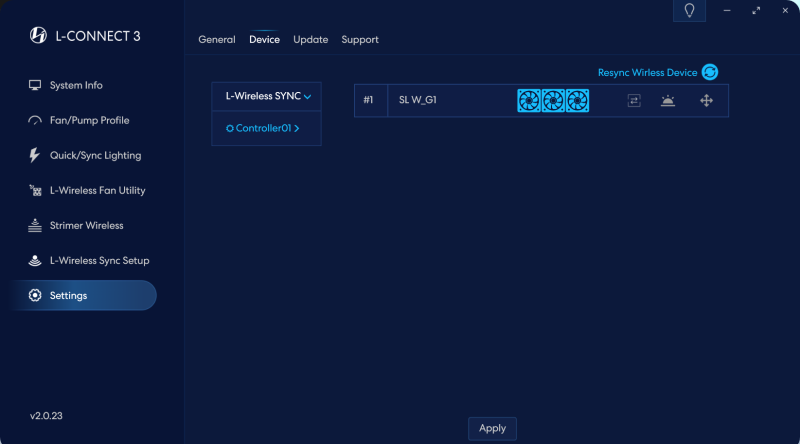Click the Strimer Wireless icon

35,225
